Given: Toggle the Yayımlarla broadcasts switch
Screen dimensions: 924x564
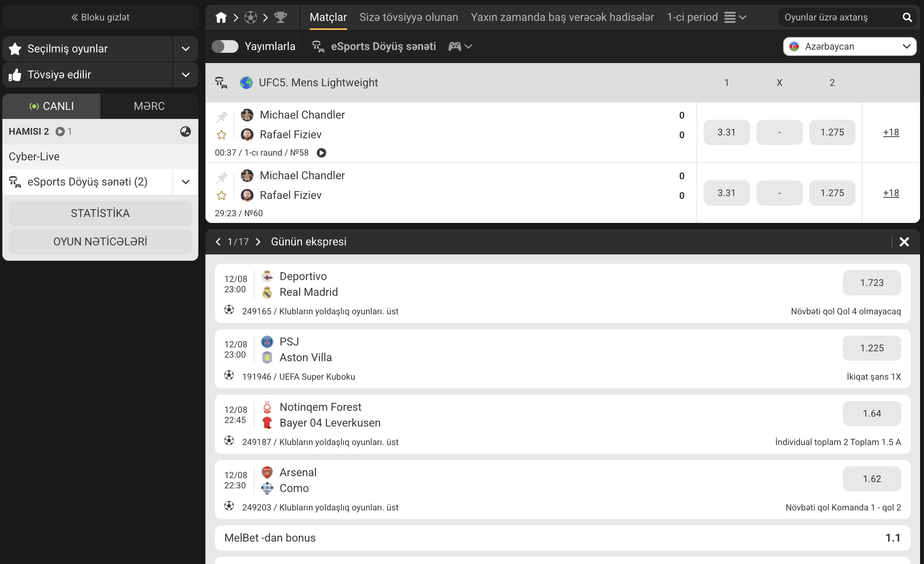Looking at the screenshot, I should coord(225,46).
